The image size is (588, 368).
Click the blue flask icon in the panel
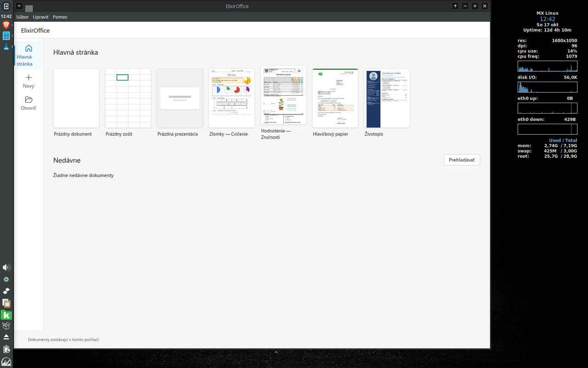click(x=6, y=46)
